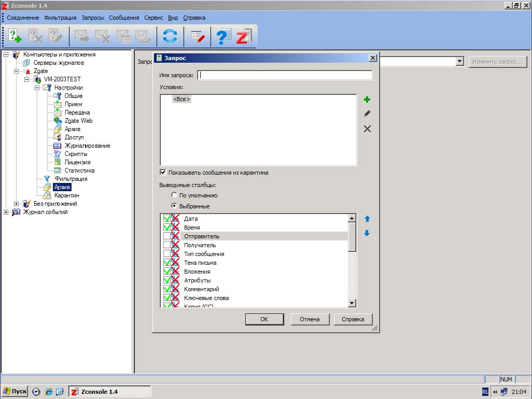Viewport: 532px width, 399px height.
Task: Click the refresh arrows toolbar icon
Action: click(170, 36)
